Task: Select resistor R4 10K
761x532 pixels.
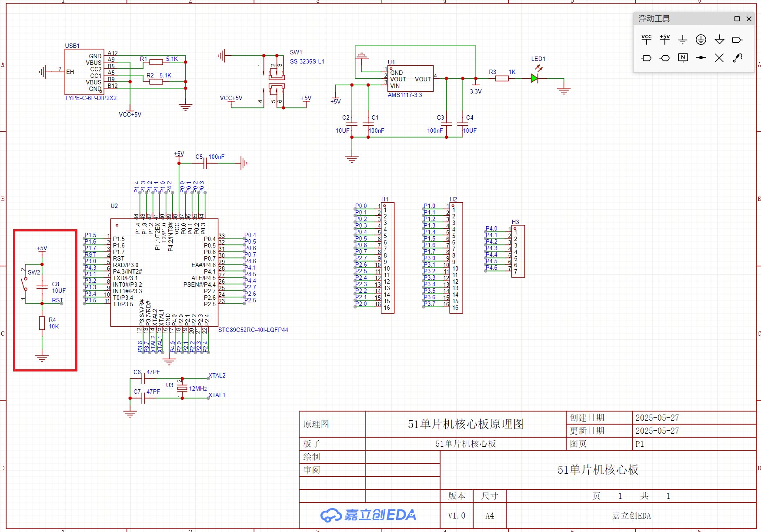Action: [42, 323]
